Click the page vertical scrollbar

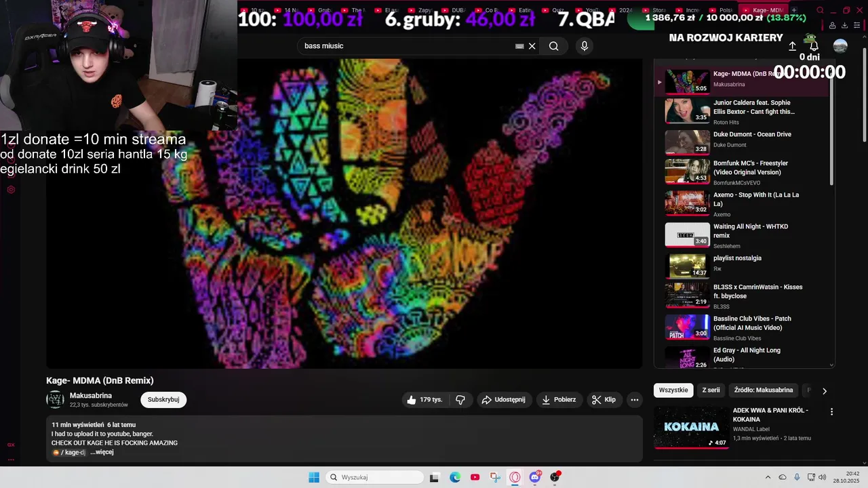(864, 95)
